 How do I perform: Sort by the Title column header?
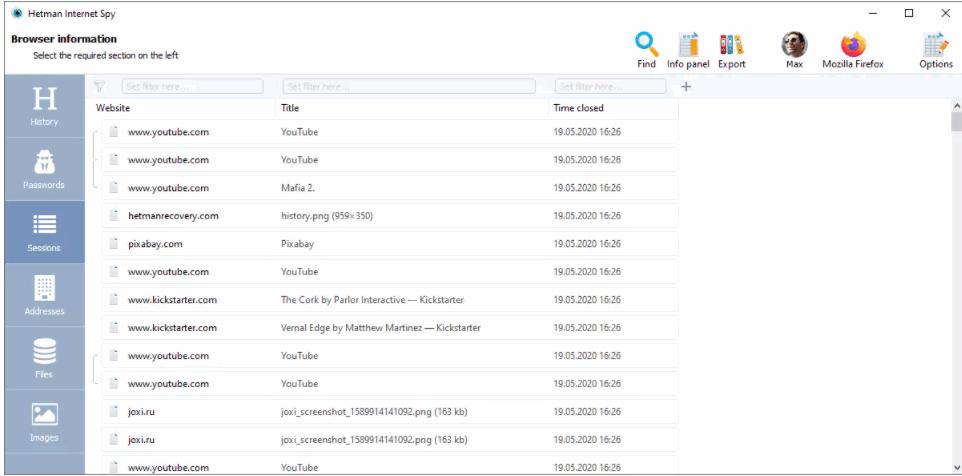pos(290,108)
